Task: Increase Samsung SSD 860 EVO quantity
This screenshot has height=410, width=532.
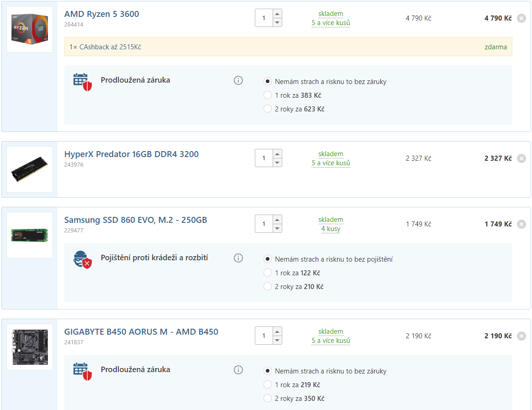Action: pyautogui.click(x=277, y=220)
